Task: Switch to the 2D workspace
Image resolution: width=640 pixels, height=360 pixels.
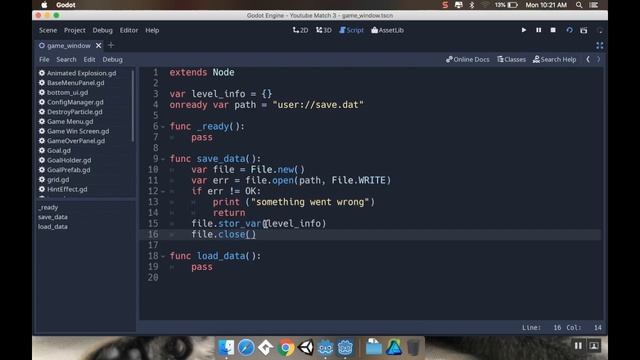Action: click(300, 30)
